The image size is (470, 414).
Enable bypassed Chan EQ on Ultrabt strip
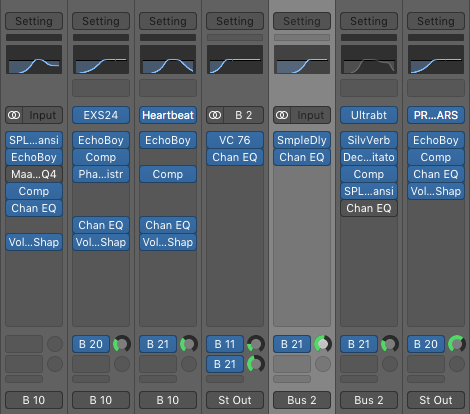point(369,208)
